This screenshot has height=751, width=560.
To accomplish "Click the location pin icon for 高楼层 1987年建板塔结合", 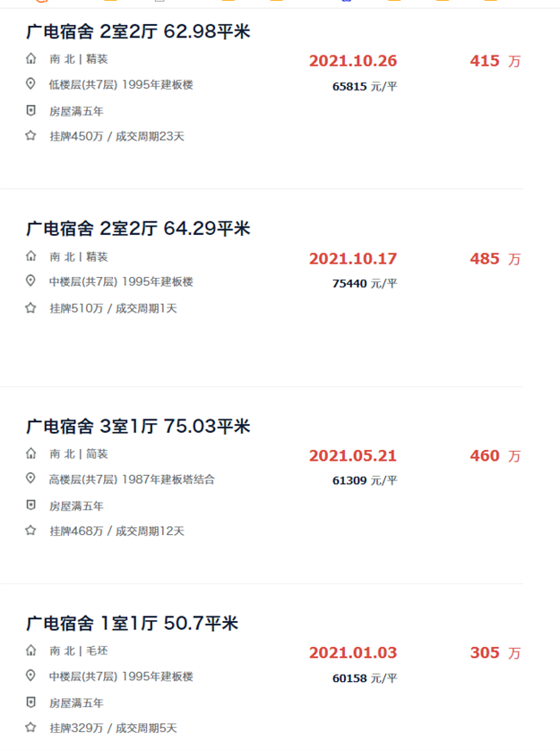I will click(x=30, y=479).
